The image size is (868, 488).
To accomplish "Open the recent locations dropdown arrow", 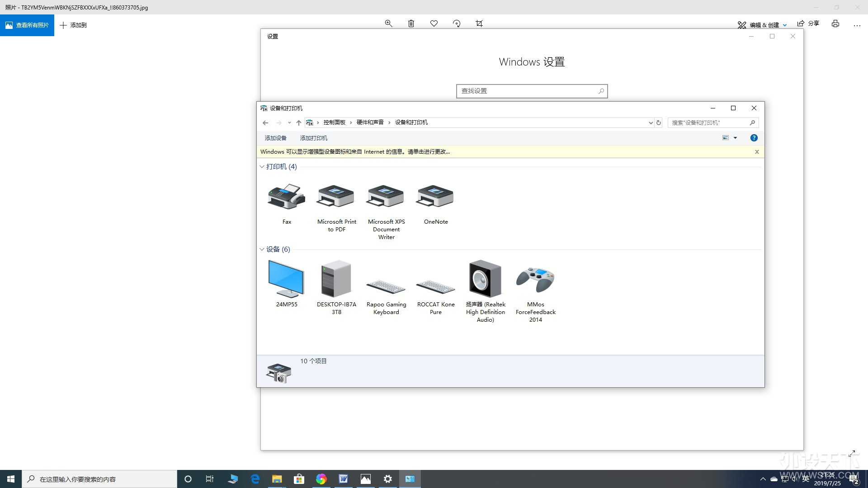I will click(289, 122).
